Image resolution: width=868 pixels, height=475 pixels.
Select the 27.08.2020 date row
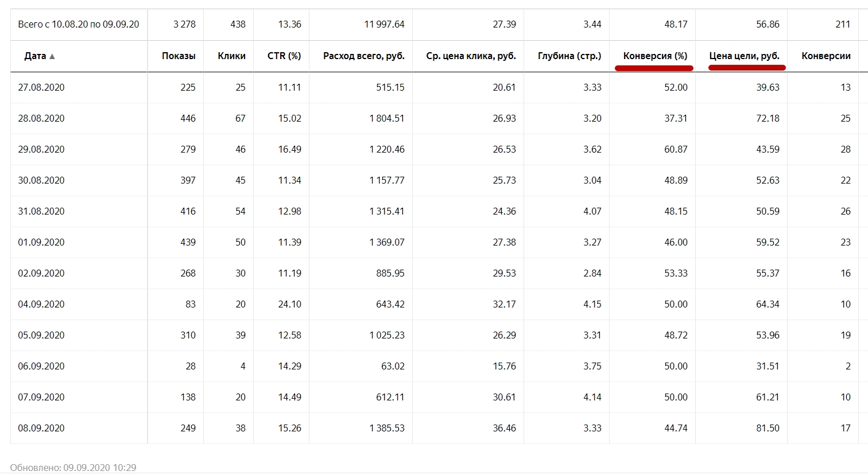click(x=41, y=87)
